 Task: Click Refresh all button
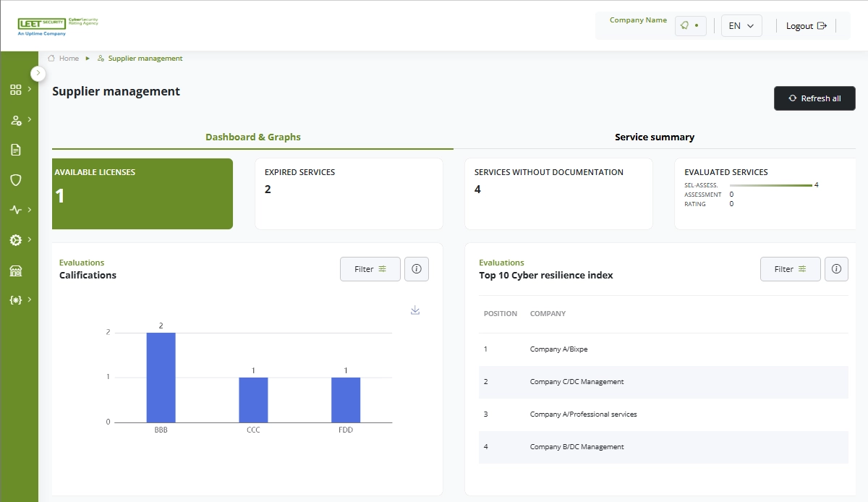pyautogui.click(x=814, y=98)
